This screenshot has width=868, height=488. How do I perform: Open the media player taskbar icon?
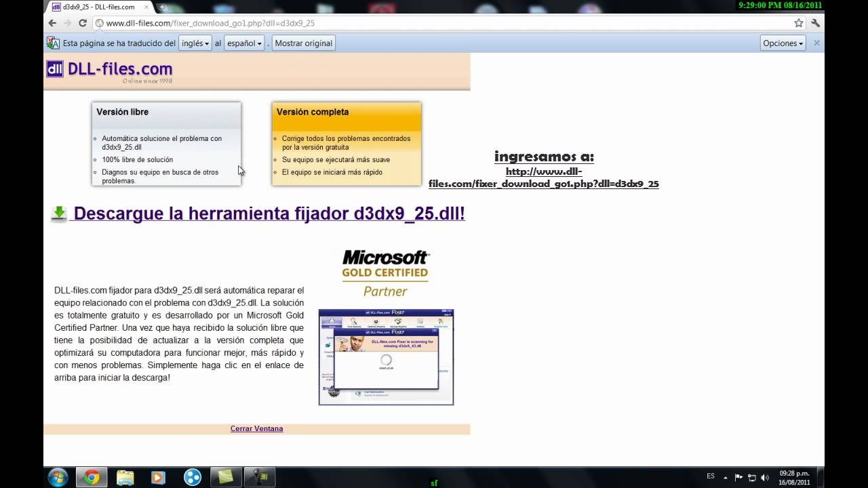pos(158,477)
